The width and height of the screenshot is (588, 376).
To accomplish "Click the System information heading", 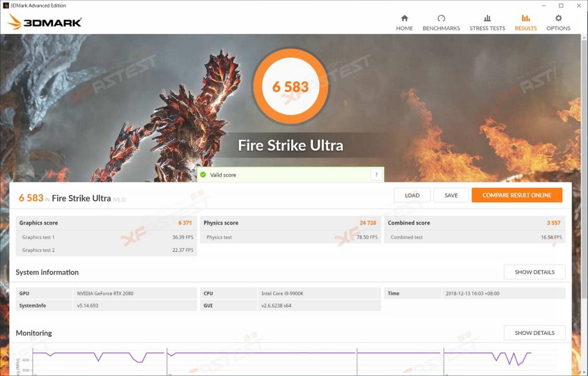I will click(x=47, y=273).
